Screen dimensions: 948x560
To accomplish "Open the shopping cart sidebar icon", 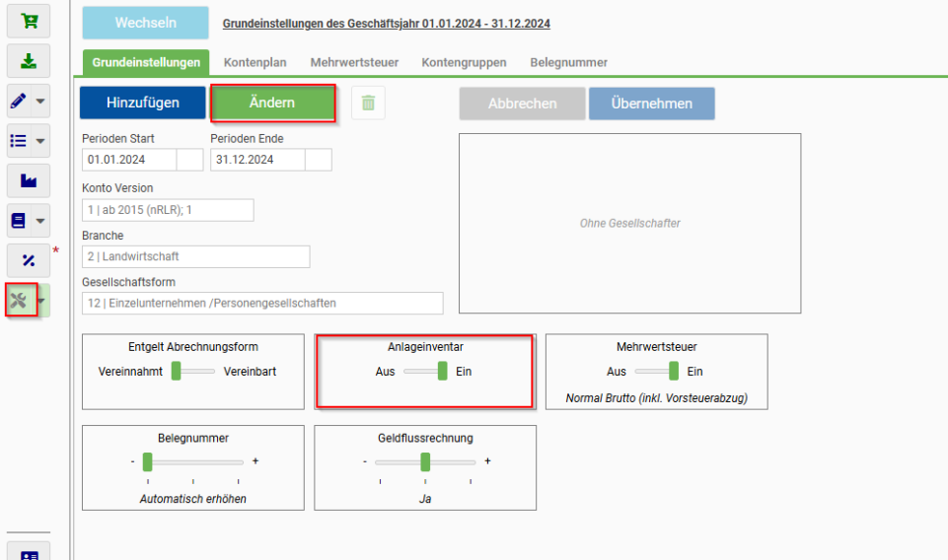I will pyautogui.click(x=29, y=21).
